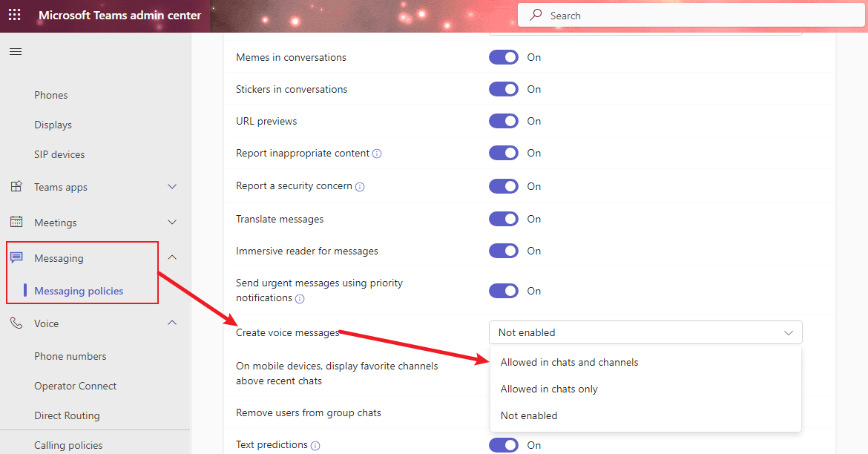Open Operator Connect under Voice
Viewport: 868px width, 454px height.
75,386
